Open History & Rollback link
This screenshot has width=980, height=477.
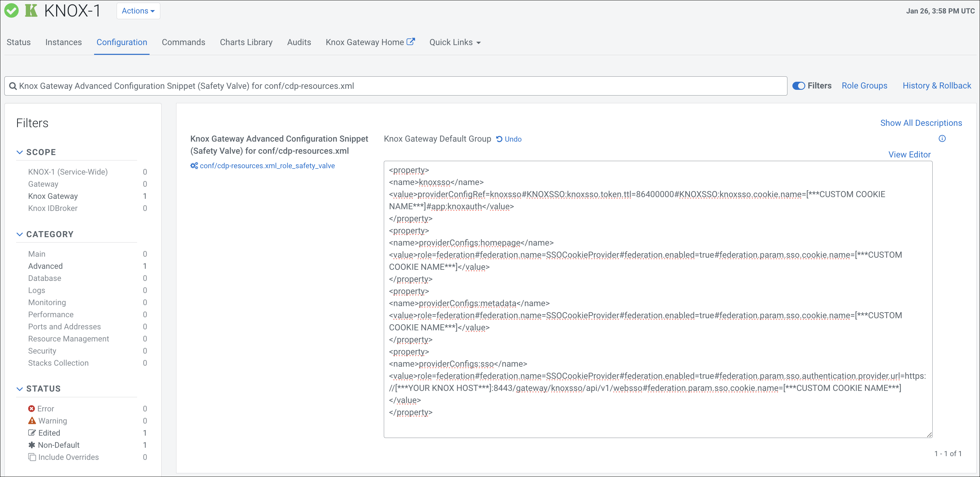[937, 86]
